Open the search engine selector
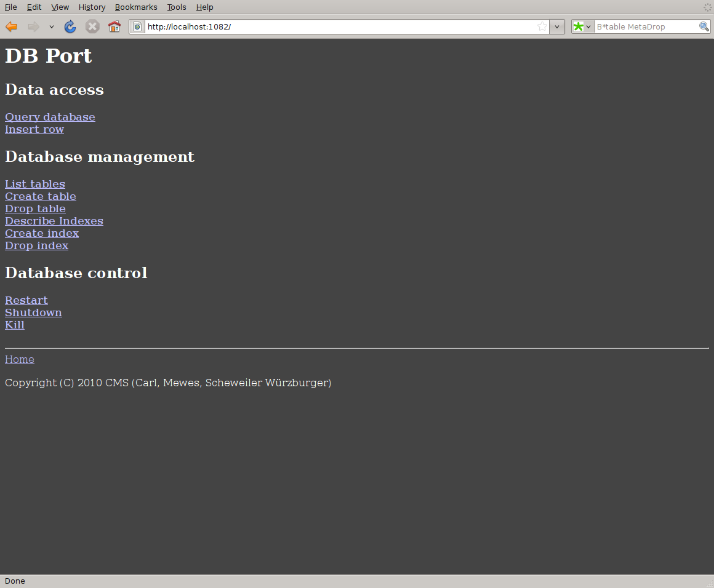The image size is (714, 588). coord(582,27)
